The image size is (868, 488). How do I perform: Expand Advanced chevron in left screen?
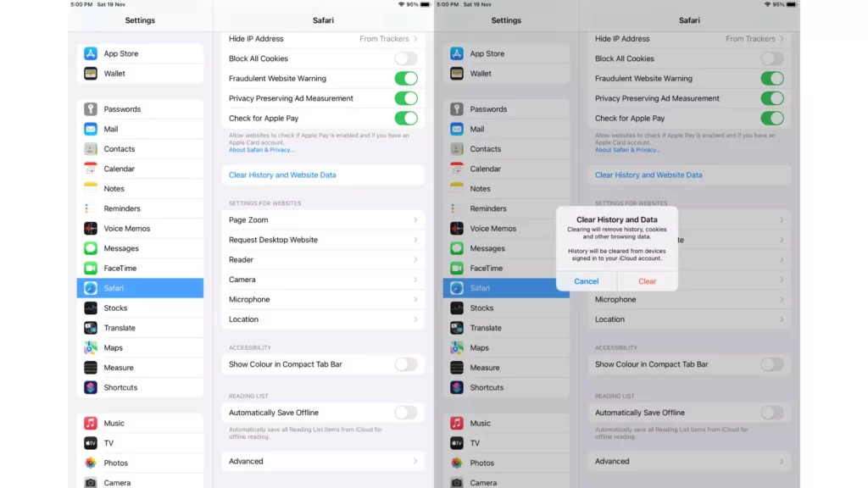pos(415,462)
